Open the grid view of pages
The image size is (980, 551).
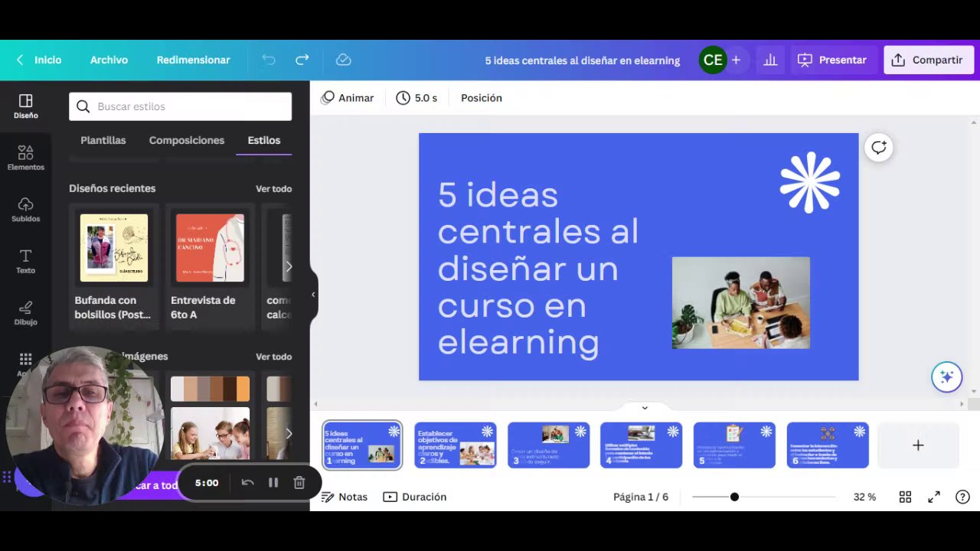coord(905,497)
